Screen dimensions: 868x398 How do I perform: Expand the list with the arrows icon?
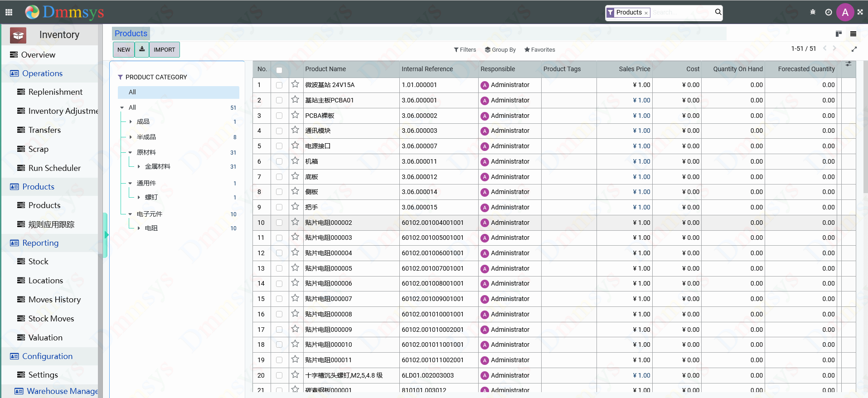(x=854, y=49)
